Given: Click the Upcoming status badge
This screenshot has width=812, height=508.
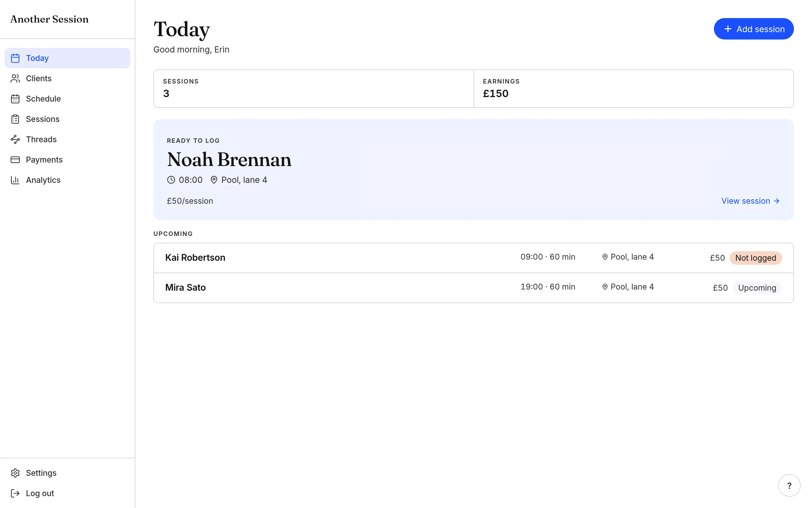Looking at the screenshot, I should click(757, 288).
